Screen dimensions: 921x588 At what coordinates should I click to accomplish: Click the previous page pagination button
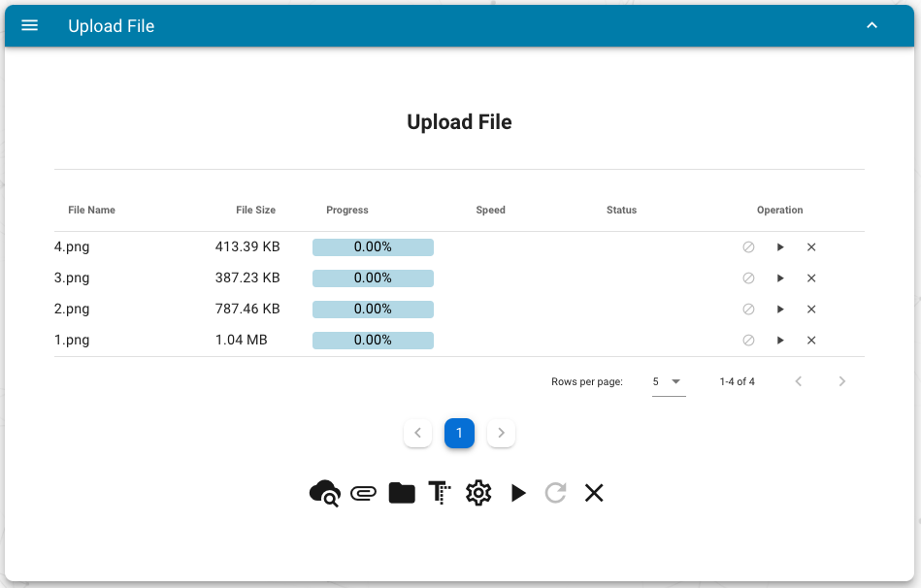(x=417, y=434)
